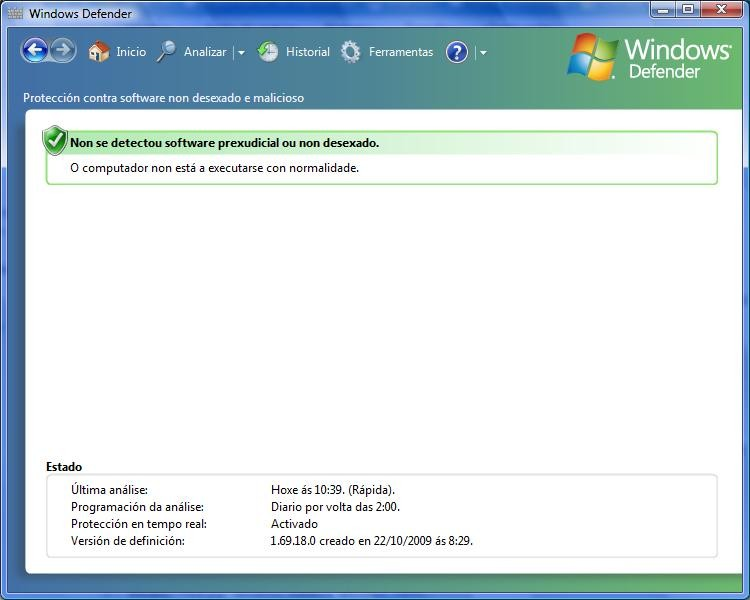The image size is (750, 600).
Task: Start a scan with the Analizar label
Action: (205, 52)
